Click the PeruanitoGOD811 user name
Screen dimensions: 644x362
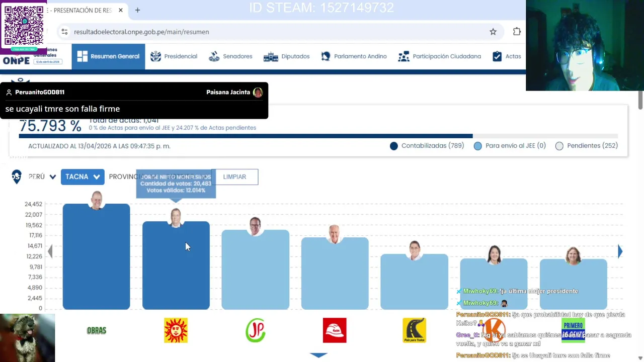pyautogui.click(x=40, y=93)
